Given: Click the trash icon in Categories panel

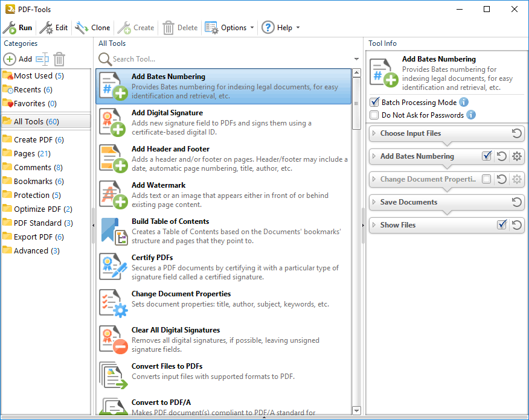Looking at the screenshot, I should point(59,59).
